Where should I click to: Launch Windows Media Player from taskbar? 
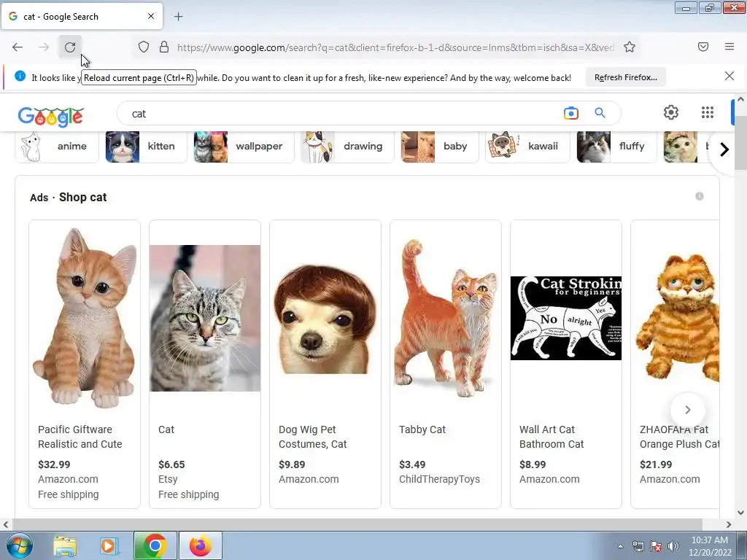[x=108, y=545]
